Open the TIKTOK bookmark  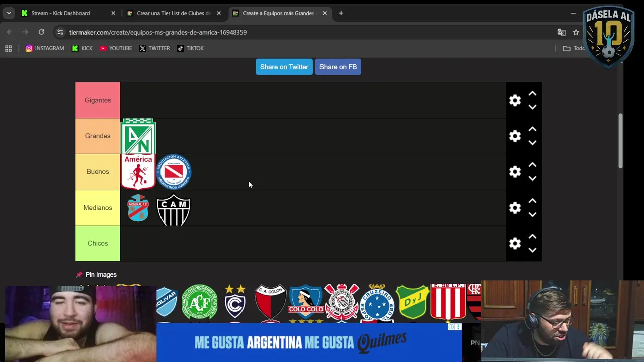(x=190, y=48)
